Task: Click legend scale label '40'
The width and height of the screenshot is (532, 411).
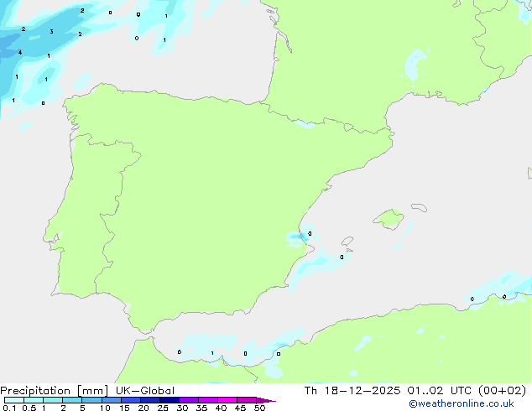Action: coord(221,408)
